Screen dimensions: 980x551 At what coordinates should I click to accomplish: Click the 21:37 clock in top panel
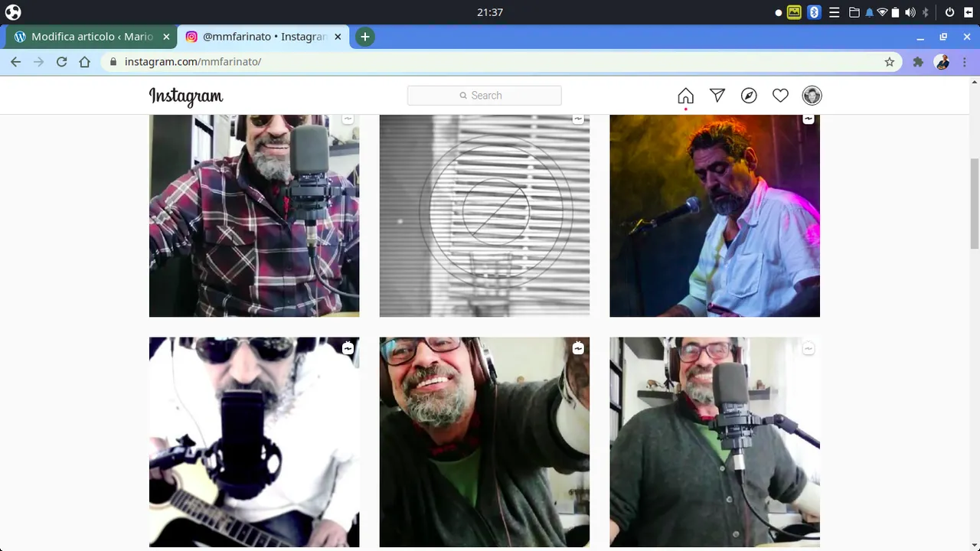[489, 12]
